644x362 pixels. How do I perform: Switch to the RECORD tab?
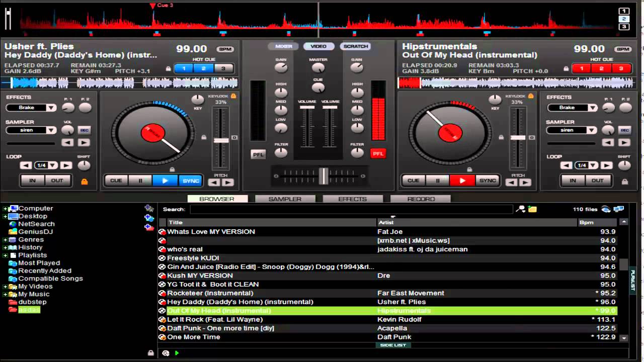coord(421,199)
